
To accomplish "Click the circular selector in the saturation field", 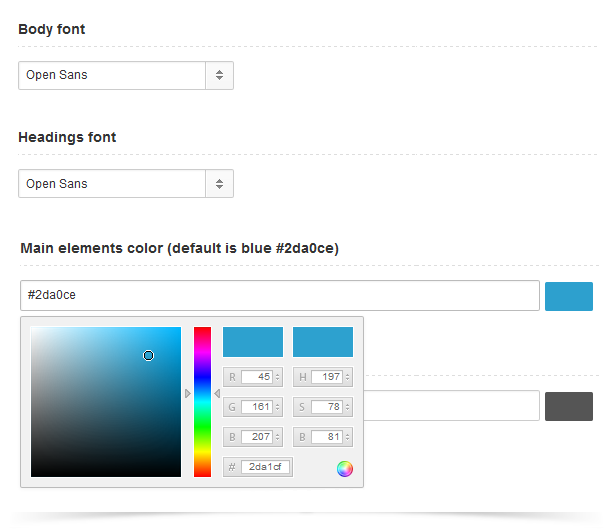I will pos(148,355).
